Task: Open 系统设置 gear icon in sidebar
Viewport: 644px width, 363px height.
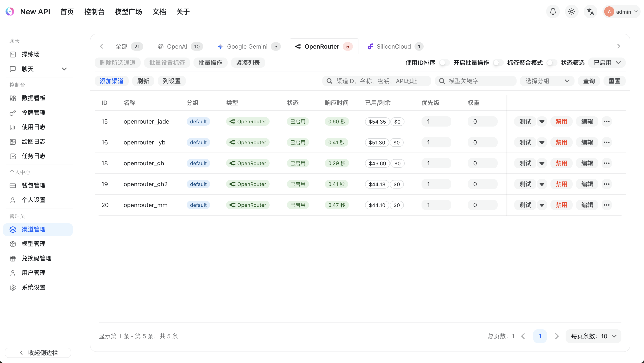Action: pos(13,287)
